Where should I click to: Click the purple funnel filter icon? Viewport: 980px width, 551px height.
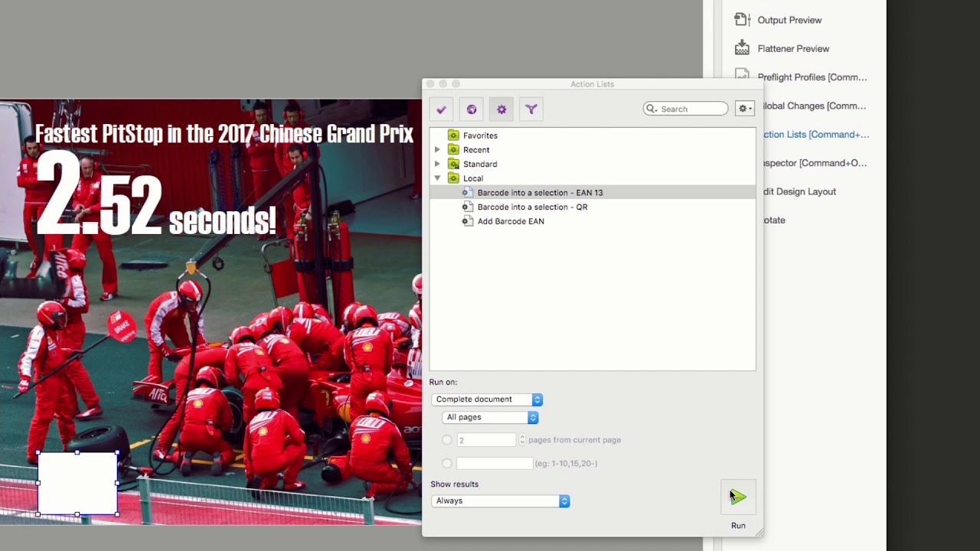[531, 109]
